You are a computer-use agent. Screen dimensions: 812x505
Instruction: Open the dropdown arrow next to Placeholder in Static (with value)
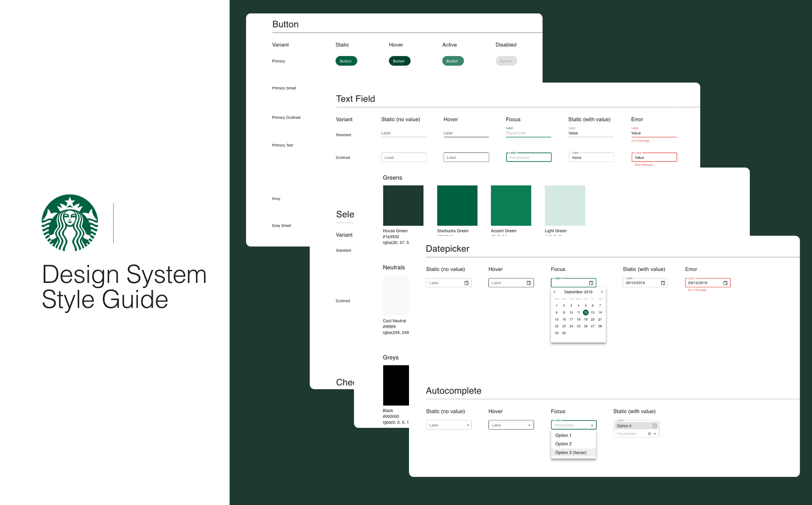[655, 433]
